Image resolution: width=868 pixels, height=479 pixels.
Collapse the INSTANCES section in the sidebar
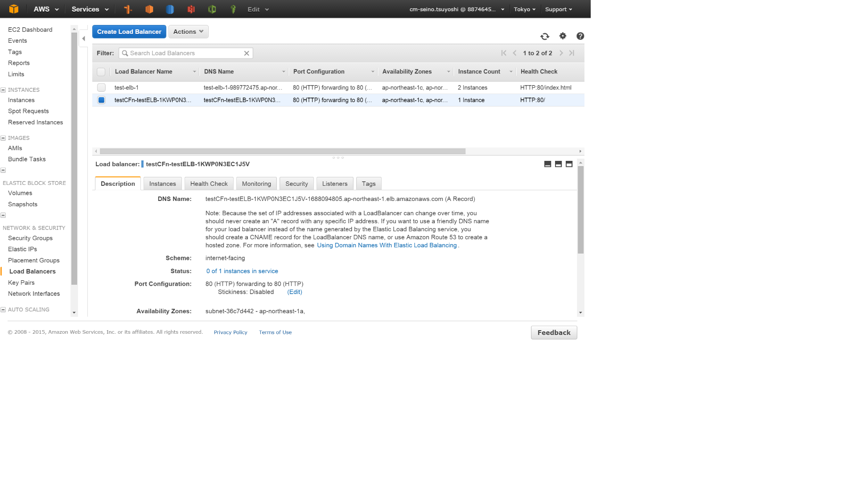4,90
